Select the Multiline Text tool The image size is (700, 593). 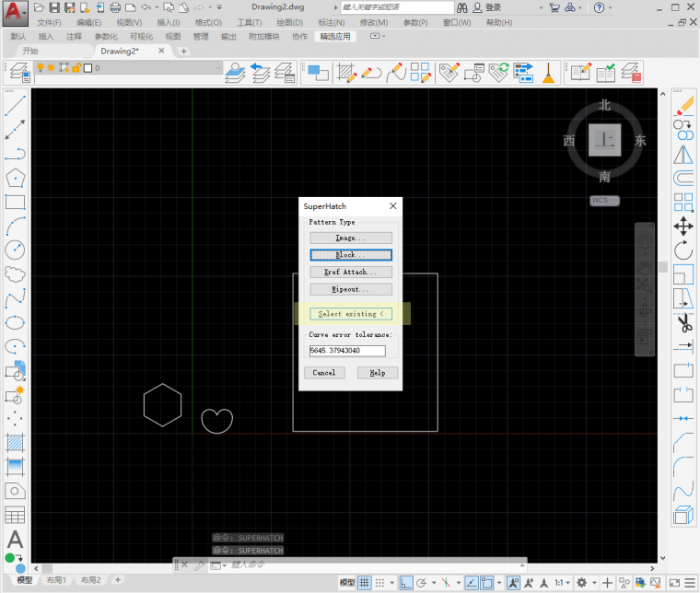tap(15, 540)
